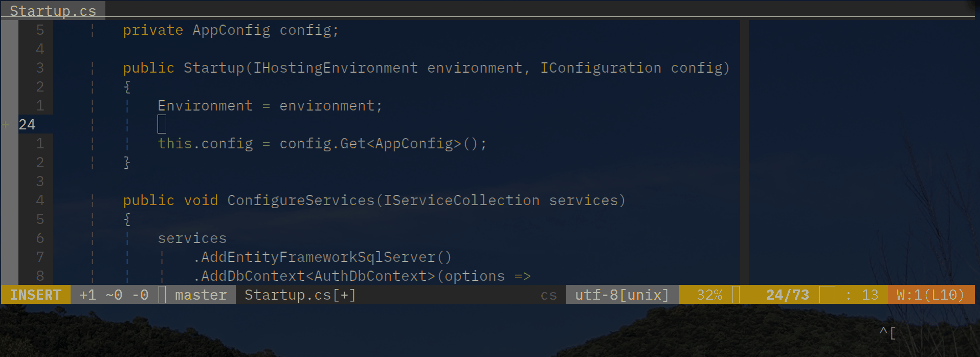Click the ^[ indicator bottom right

click(x=888, y=332)
